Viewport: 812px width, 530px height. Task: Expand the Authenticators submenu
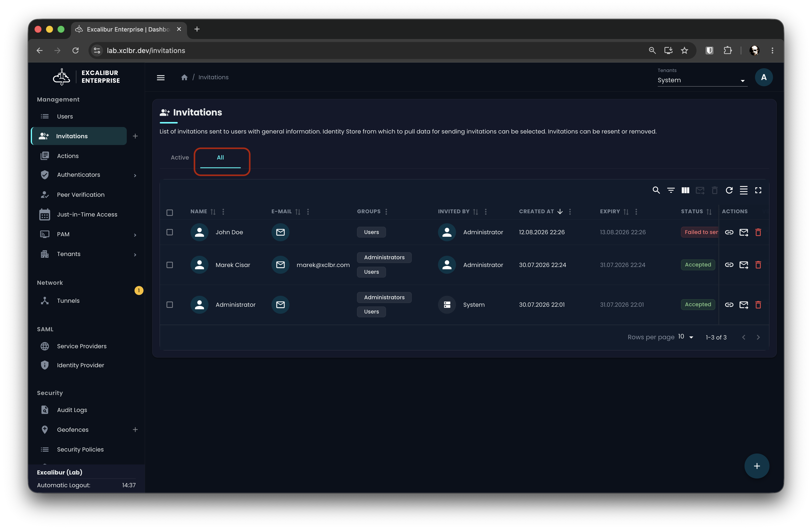tap(135, 175)
